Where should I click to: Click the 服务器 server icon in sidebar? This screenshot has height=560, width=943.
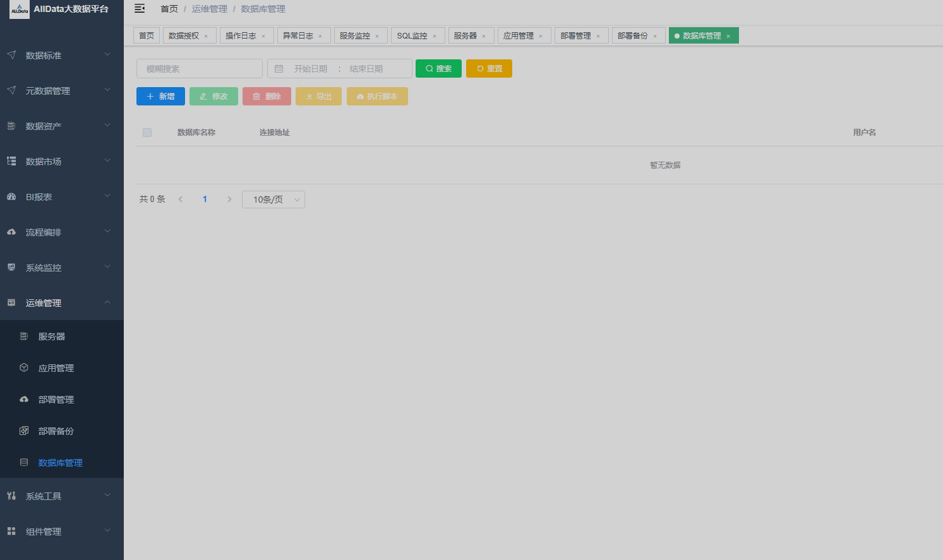click(x=24, y=337)
